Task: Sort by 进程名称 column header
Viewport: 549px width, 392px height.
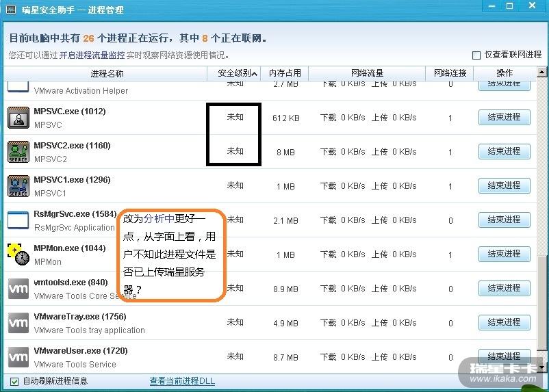Action: pos(106,73)
